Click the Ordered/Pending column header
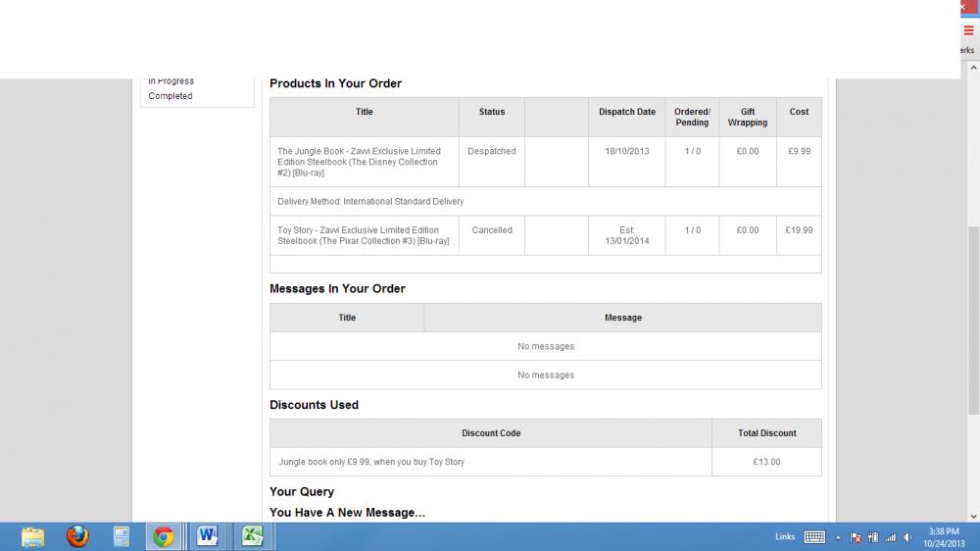 point(692,117)
